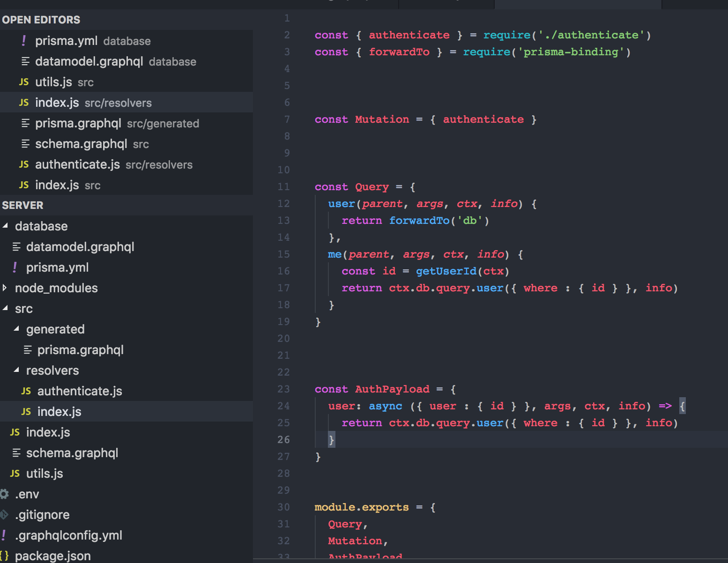Image resolution: width=728 pixels, height=563 pixels.
Task: Collapse the OPEN EDITORS section header
Action: 41,20
